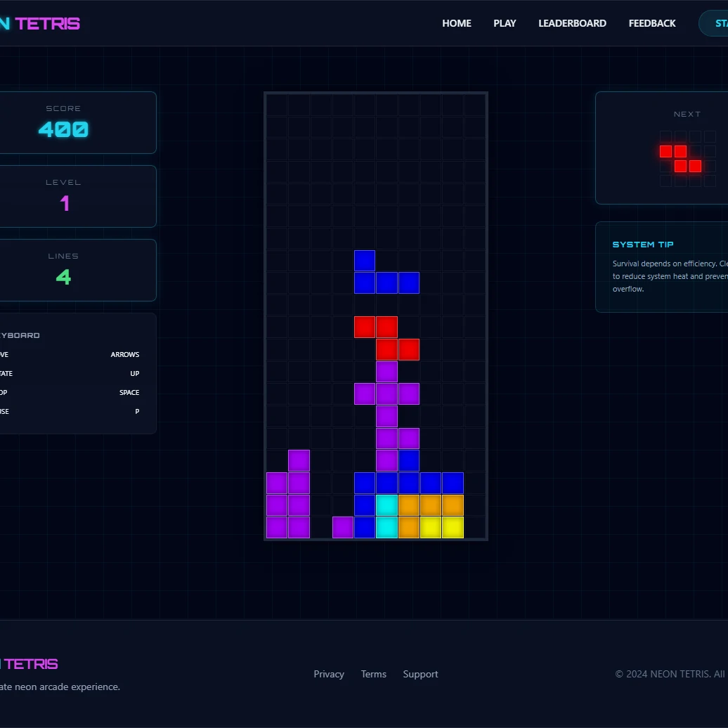This screenshot has width=728, height=728.
Task: Open the NEXT piece preview panel
Action: pyautogui.click(x=671, y=148)
